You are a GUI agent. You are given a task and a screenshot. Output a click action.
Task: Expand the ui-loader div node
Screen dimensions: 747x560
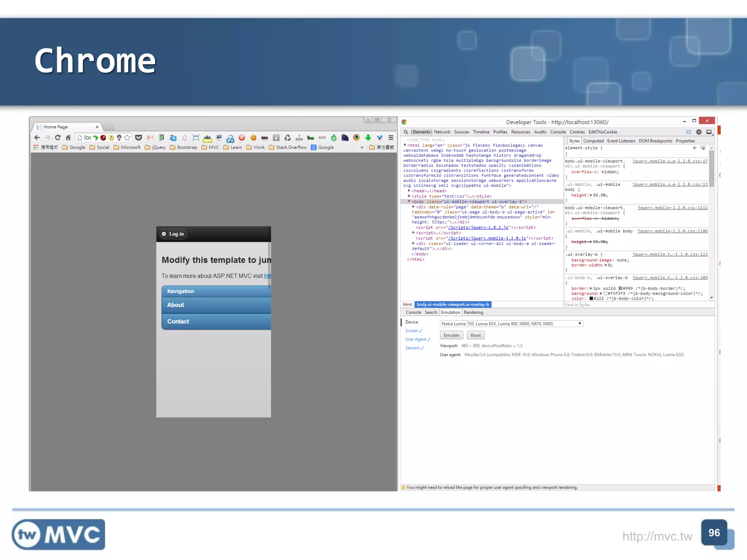tap(414, 243)
